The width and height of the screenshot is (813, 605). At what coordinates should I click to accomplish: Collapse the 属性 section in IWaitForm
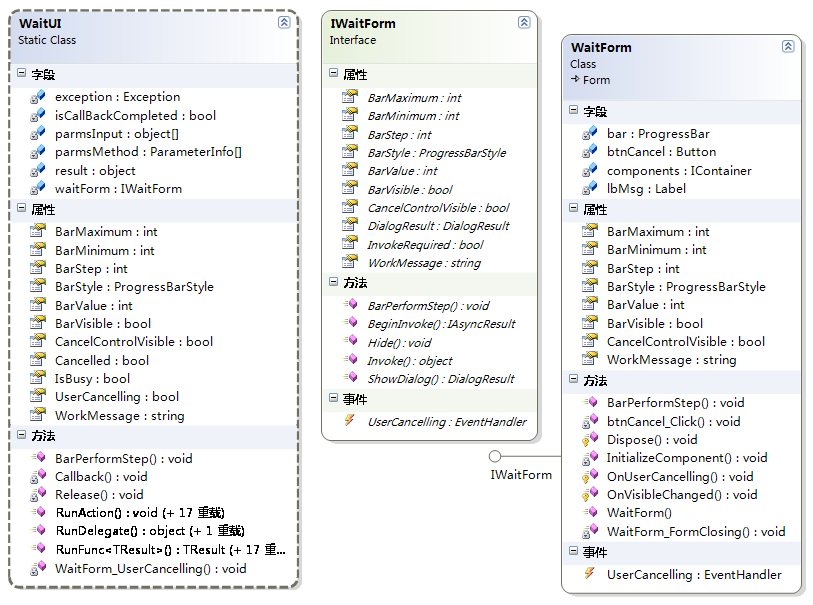click(x=333, y=73)
